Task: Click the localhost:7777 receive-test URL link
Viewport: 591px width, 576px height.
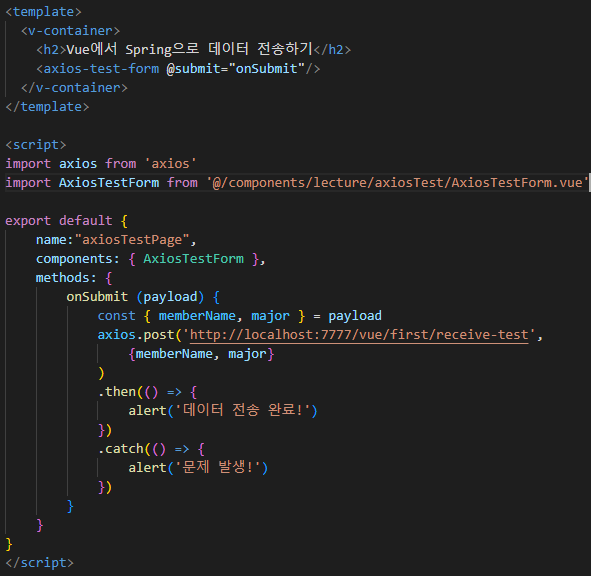Action: pyautogui.click(x=359, y=335)
